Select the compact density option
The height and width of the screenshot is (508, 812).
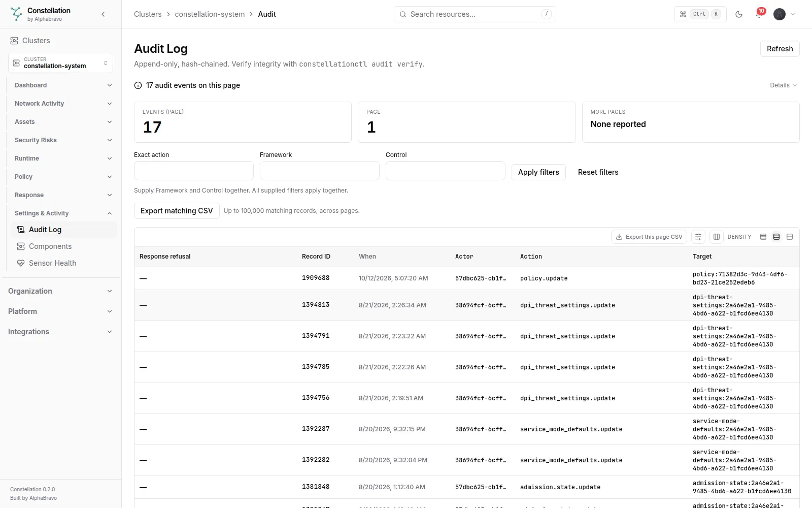point(763,237)
